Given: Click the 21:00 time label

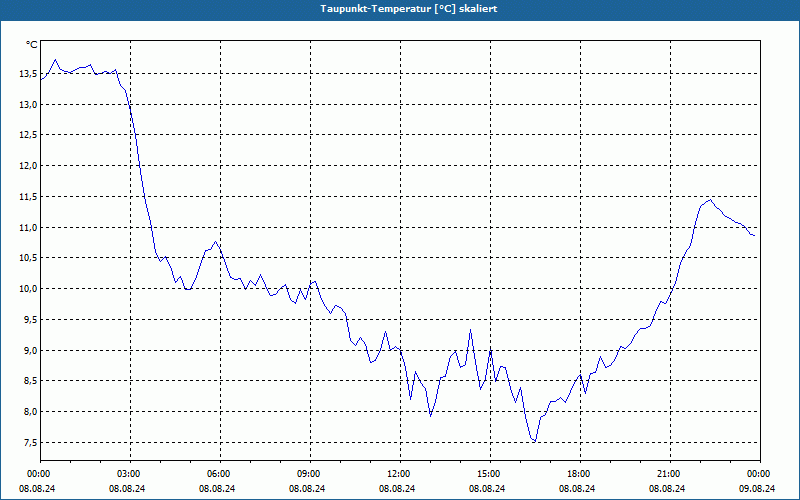Looking at the screenshot, I should (667, 474).
